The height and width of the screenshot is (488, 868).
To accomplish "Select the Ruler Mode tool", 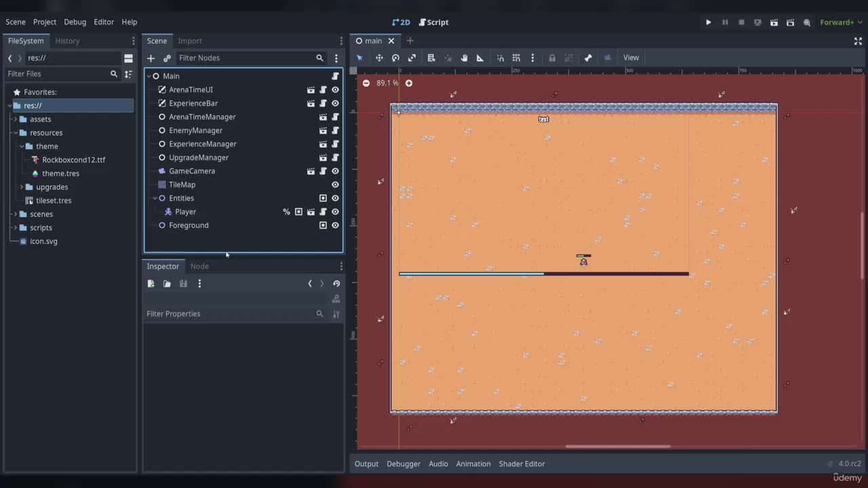I will click(x=480, y=58).
